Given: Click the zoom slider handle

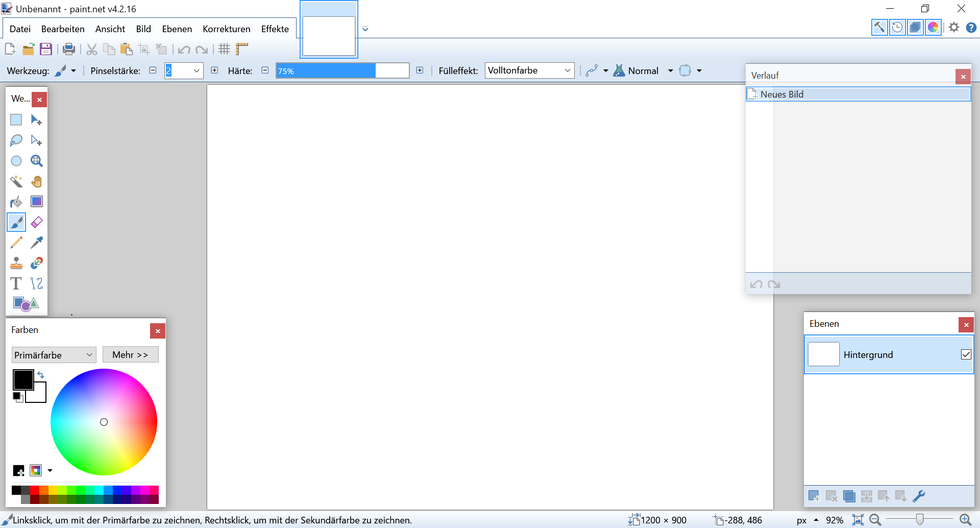Looking at the screenshot, I should coord(919,520).
